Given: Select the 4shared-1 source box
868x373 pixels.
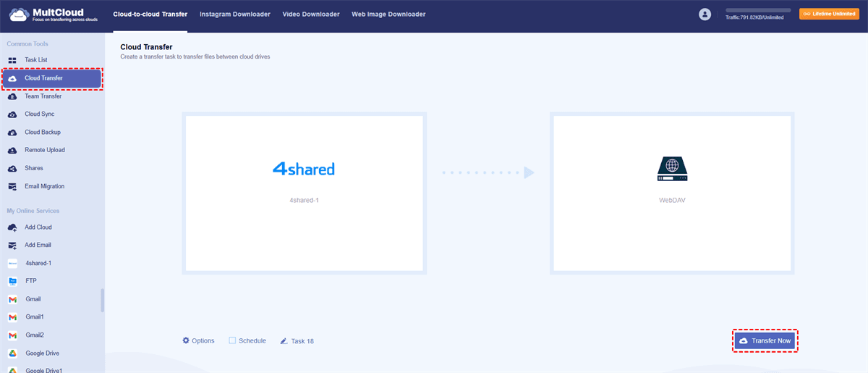Looking at the screenshot, I should click(304, 193).
